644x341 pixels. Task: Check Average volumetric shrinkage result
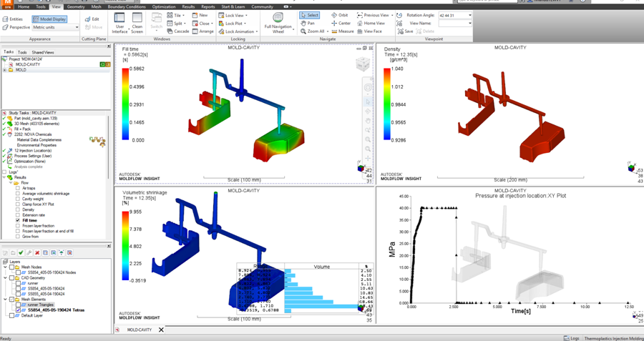pos(18,193)
